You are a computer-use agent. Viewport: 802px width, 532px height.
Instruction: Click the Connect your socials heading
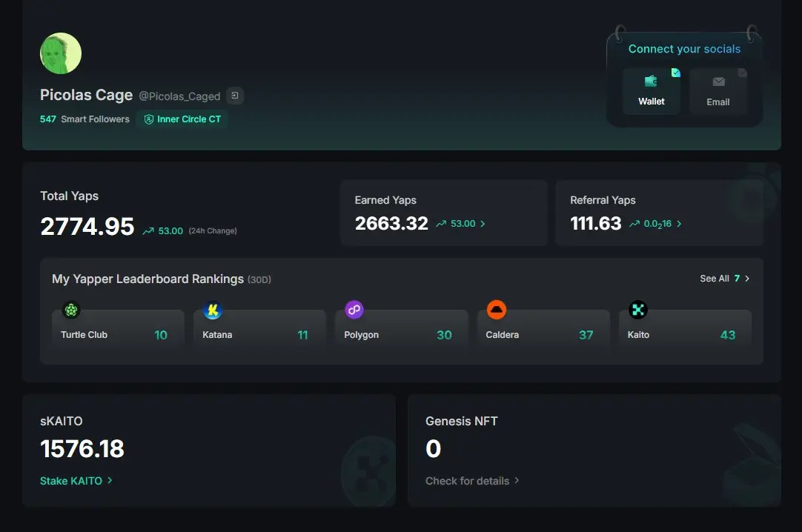click(x=684, y=49)
